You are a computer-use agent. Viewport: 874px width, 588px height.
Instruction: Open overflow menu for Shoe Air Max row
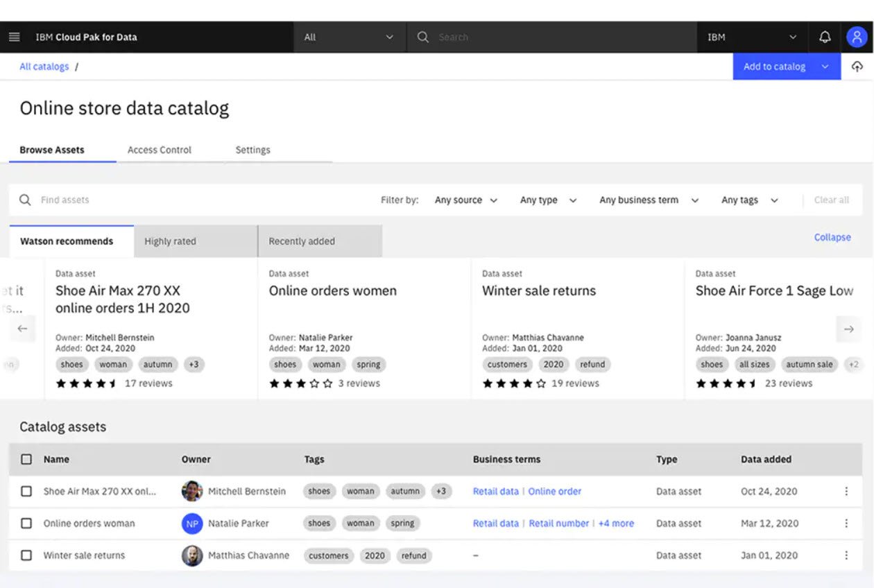point(846,492)
